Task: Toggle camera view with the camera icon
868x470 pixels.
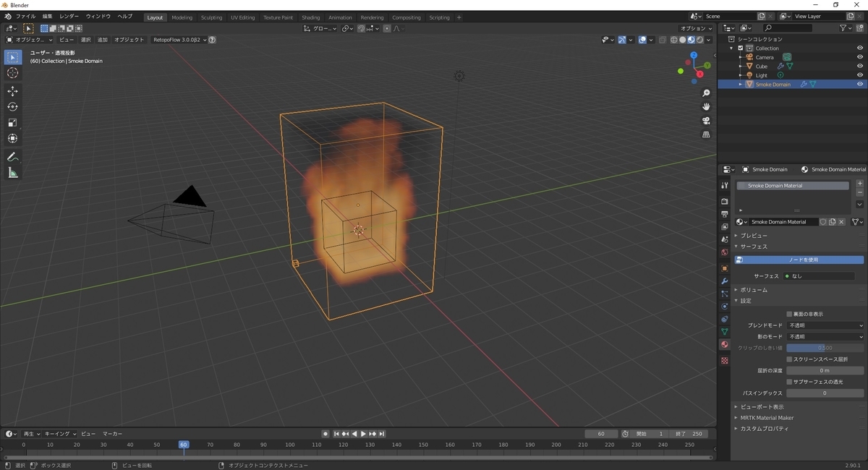Action: 706,121
